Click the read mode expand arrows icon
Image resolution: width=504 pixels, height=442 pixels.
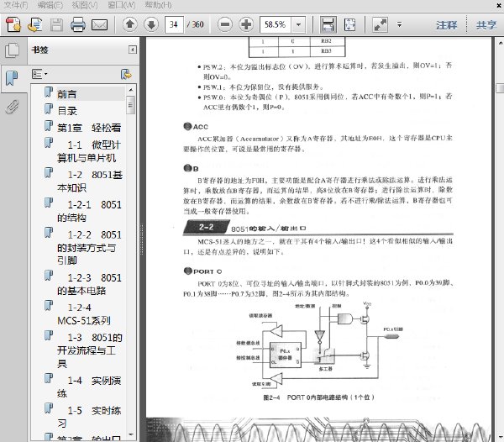(380, 24)
